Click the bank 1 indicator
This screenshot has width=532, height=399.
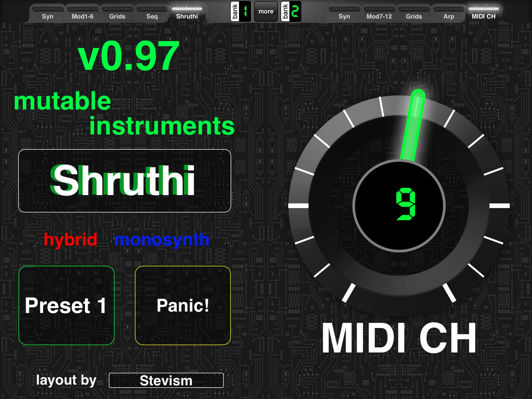pyautogui.click(x=241, y=11)
